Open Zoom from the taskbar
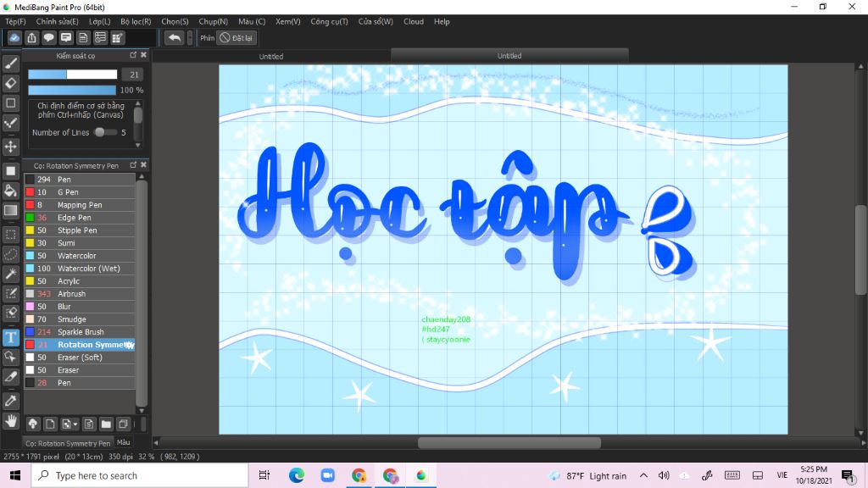The width and height of the screenshot is (868, 488). 327,475
